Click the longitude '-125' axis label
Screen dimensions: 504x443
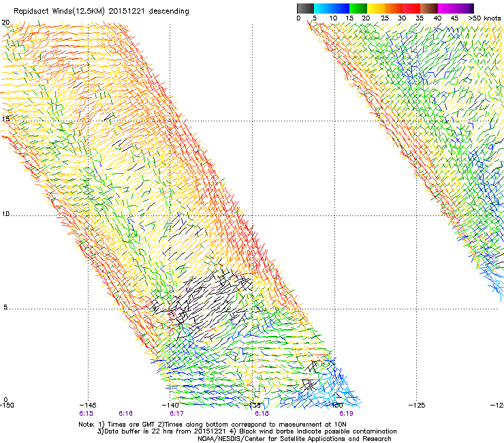(417, 405)
